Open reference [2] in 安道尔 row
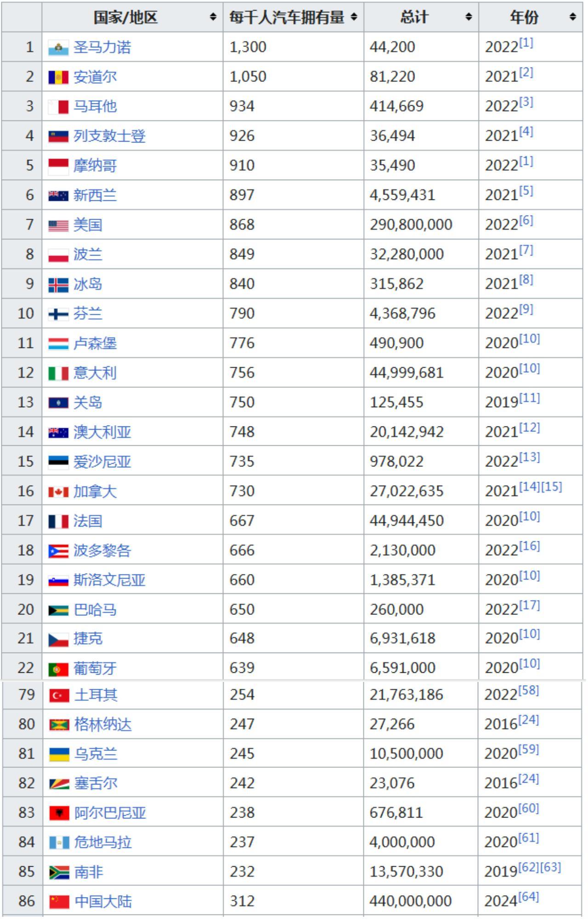Screen dimensions: 588x920 click(x=526, y=73)
